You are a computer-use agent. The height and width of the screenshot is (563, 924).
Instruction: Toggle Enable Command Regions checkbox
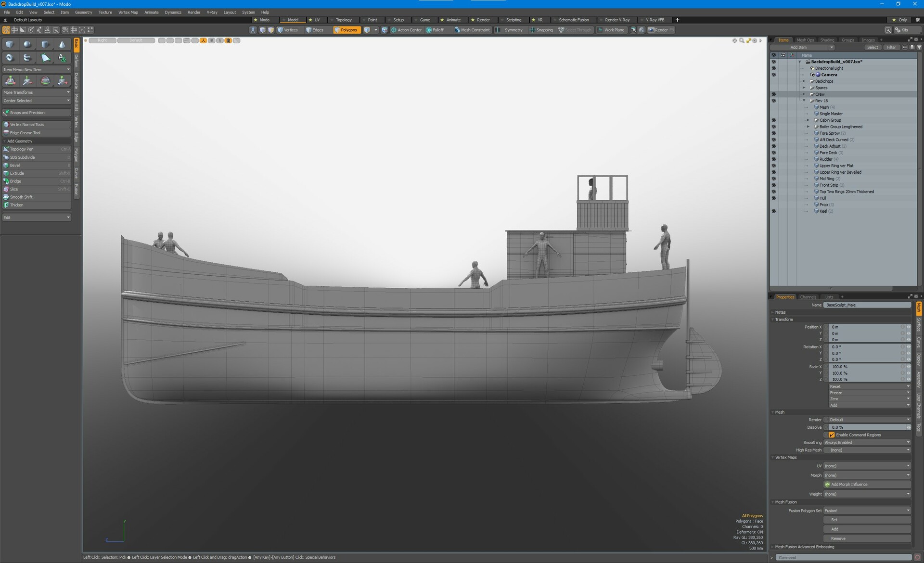tap(832, 435)
